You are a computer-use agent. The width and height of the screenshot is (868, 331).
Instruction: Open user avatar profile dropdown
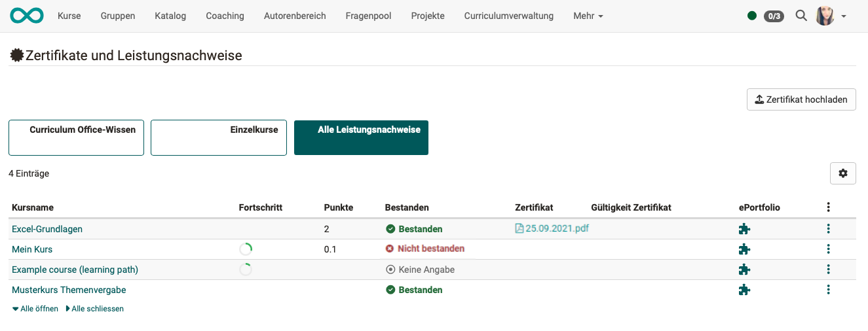point(831,16)
